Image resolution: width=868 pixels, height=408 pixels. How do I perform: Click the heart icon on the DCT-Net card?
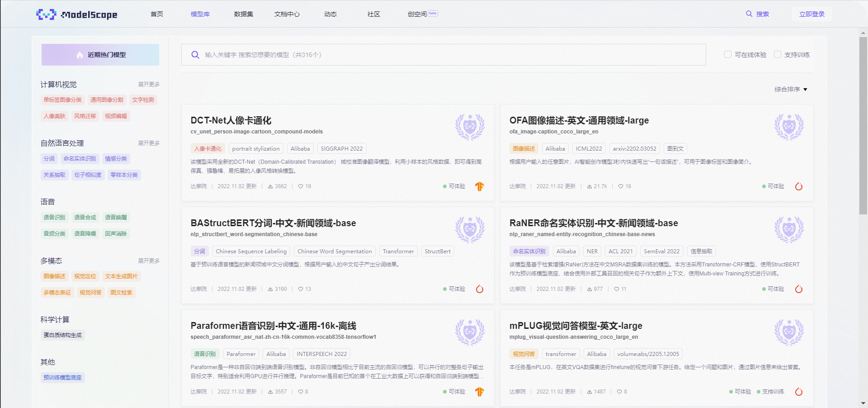(301, 186)
